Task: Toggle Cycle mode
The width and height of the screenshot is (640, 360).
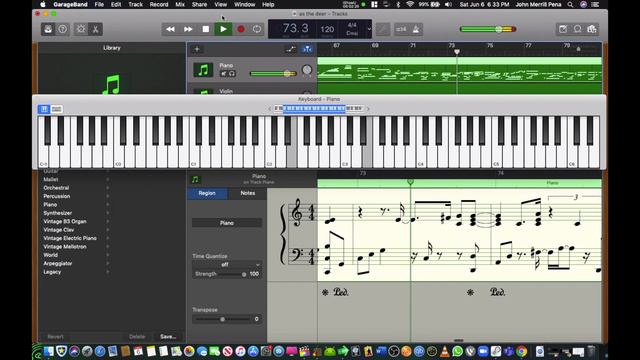Action: [x=257, y=29]
